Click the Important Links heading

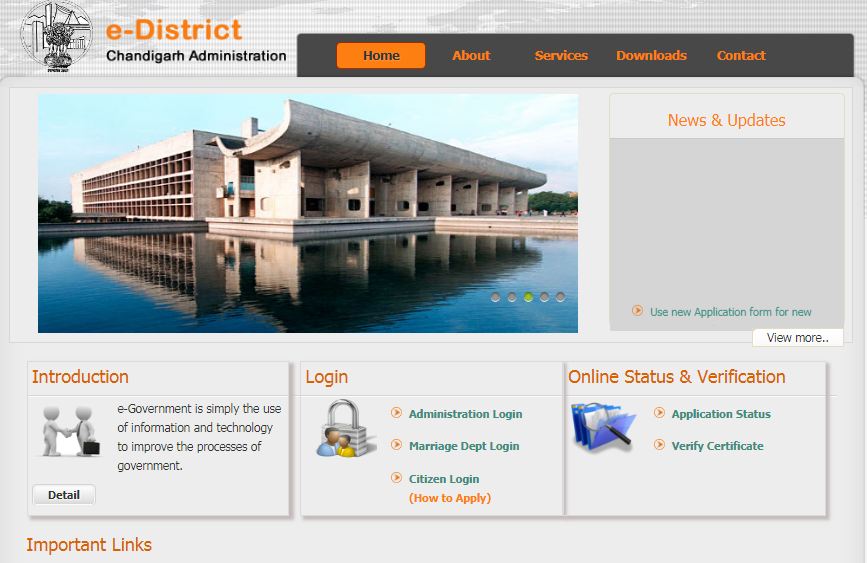point(89,545)
